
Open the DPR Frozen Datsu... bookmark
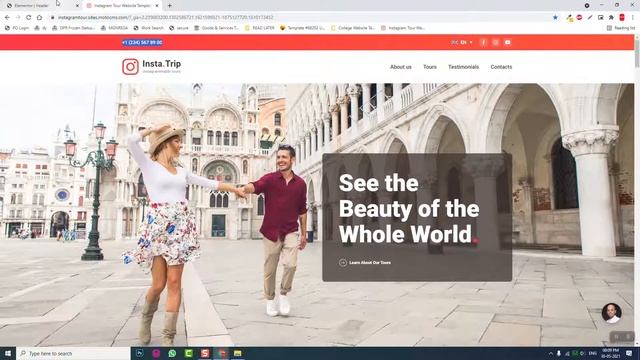74,28
